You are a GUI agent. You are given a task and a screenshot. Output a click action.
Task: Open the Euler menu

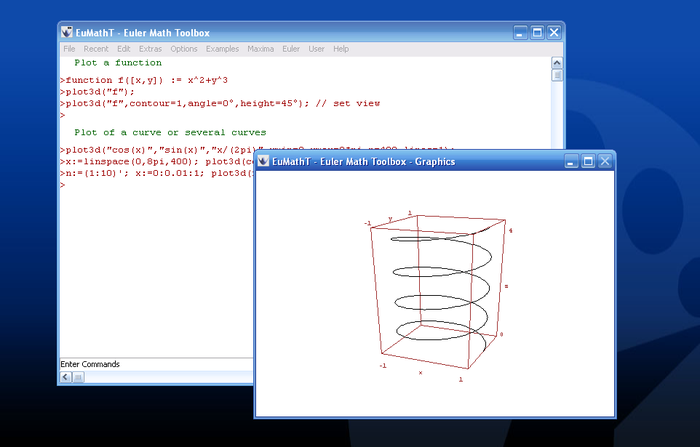[291, 49]
